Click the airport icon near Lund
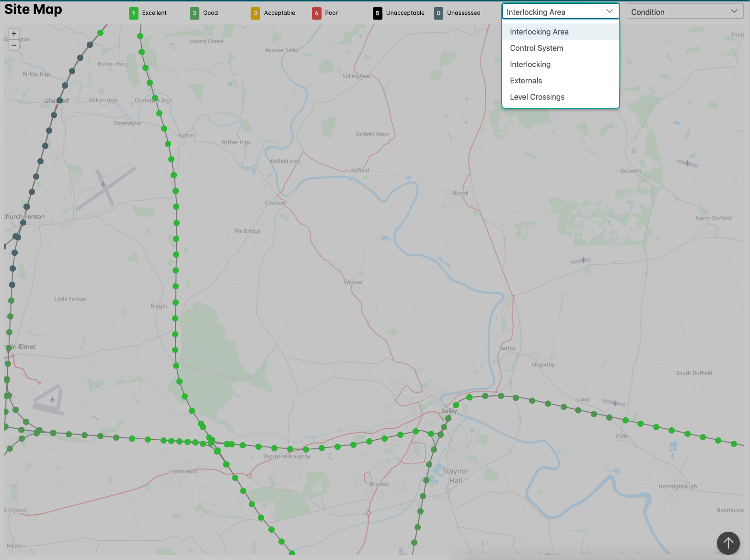Viewport: 750px width, 560px height. click(615, 403)
